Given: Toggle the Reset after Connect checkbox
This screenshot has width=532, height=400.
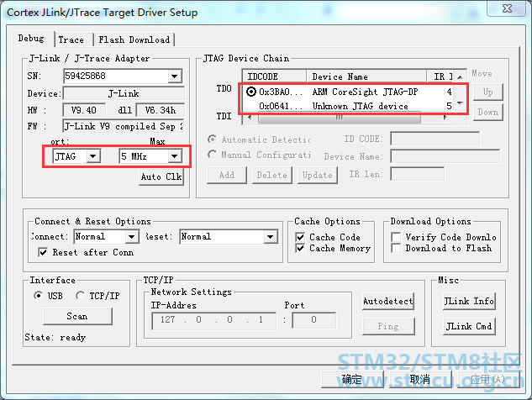Looking at the screenshot, I should pyautogui.click(x=44, y=252).
